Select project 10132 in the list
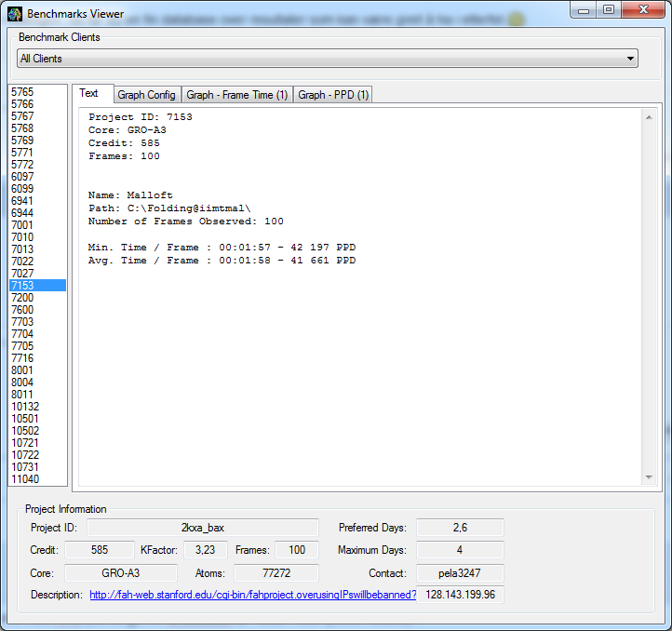The height and width of the screenshot is (631, 672). point(37,406)
